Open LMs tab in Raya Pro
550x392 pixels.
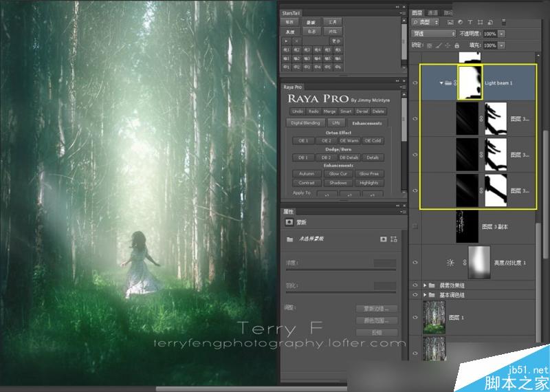tap(336, 123)
